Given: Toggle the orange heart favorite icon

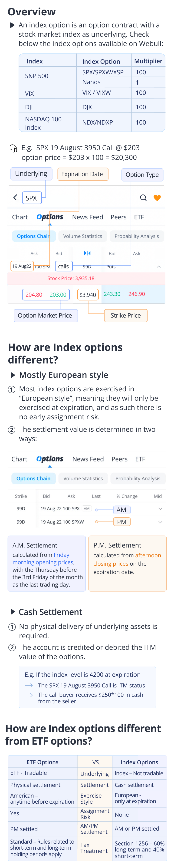Looking at the screenshot, I should (157, 198).
